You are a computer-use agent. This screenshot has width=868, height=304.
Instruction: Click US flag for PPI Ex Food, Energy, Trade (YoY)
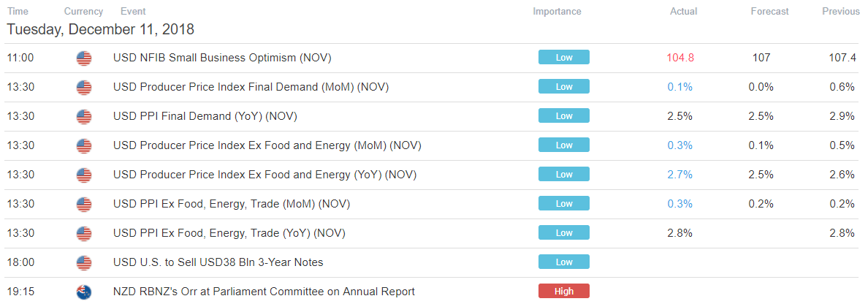83,233
